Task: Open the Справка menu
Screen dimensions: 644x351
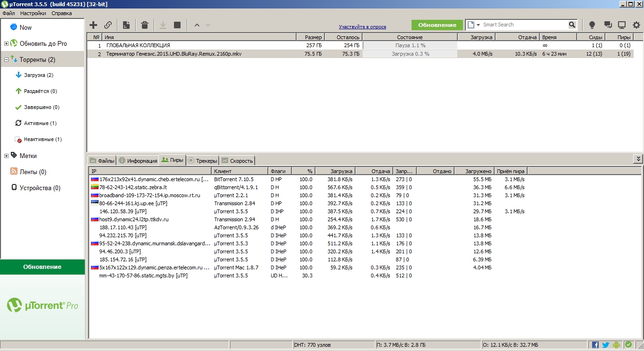Action: 62,13
